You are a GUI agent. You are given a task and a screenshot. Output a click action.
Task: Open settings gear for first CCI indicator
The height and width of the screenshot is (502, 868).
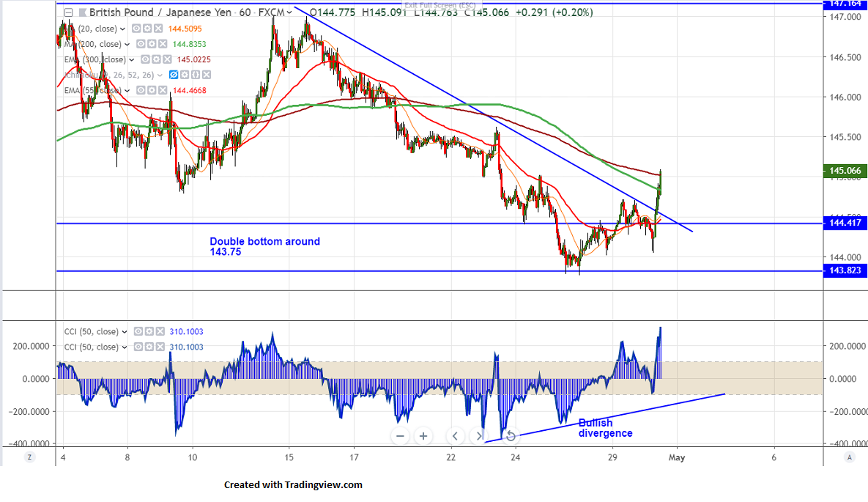(149, 331)
